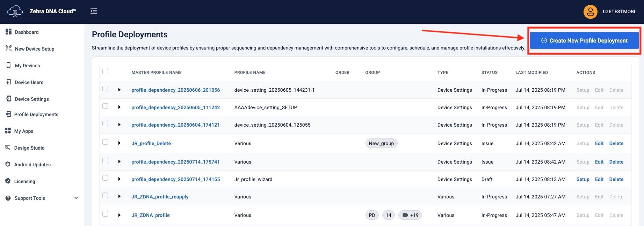Open the user account avatar icon
This screenshot has width=644, height=226.
590,12
